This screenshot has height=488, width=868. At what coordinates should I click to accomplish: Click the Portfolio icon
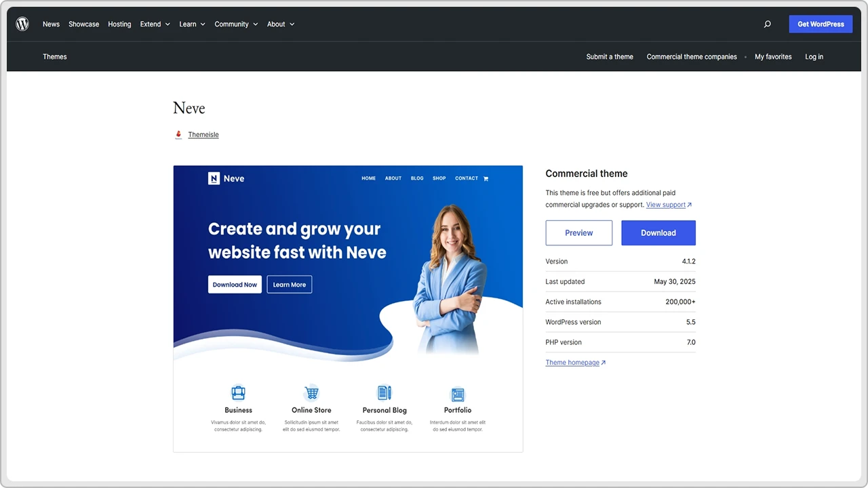(x=458, y=394)
